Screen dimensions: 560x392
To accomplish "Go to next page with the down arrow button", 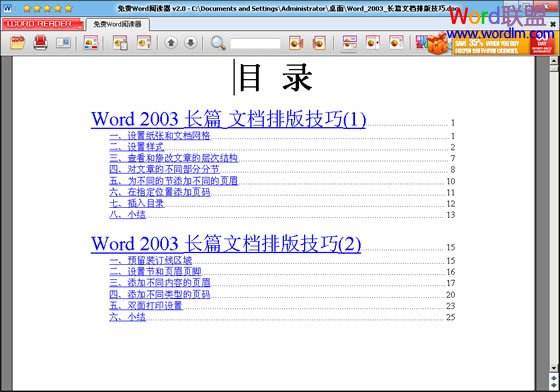I will [191, 43].
